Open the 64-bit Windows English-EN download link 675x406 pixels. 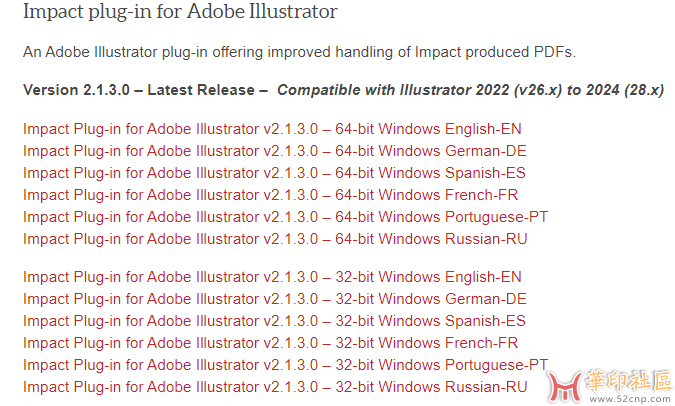[272, 129]
